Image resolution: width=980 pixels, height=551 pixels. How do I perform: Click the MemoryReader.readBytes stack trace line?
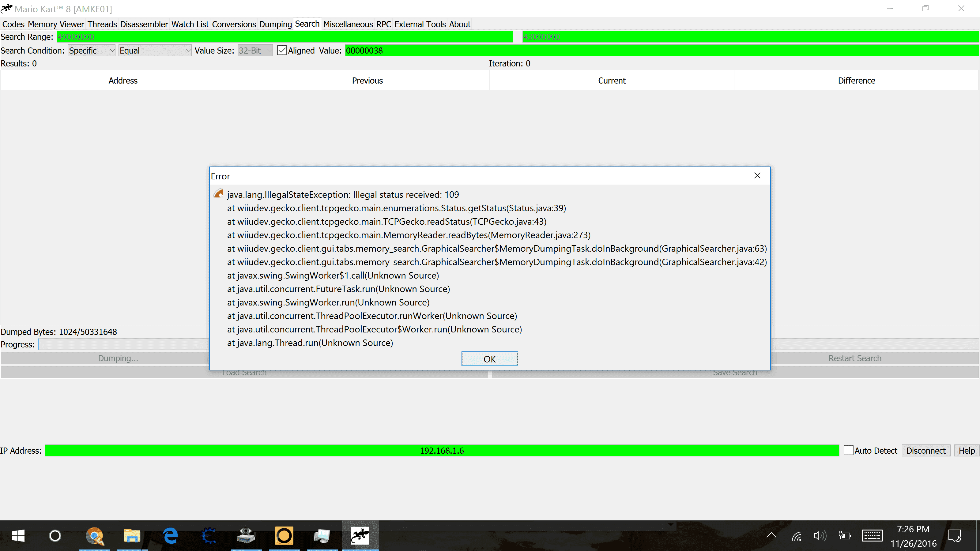(409, 235)
